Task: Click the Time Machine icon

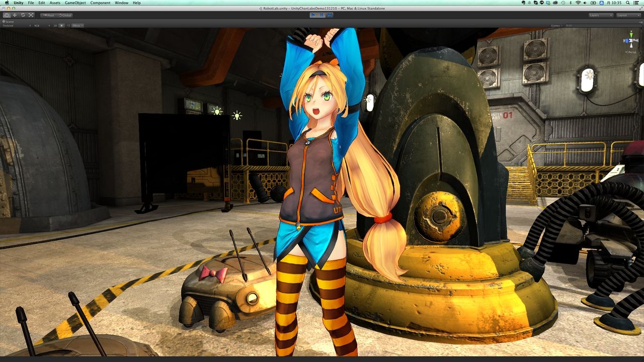Action: (563, 3)
